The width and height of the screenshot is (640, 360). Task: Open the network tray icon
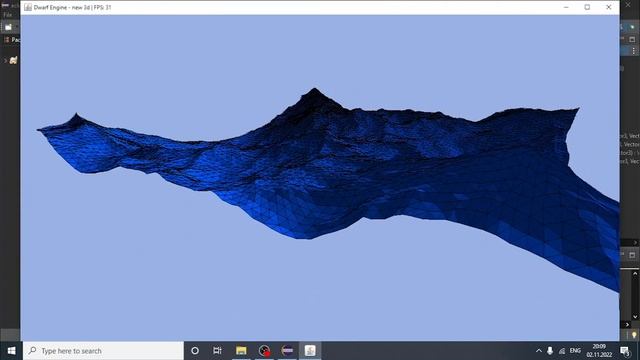(562, 351)
